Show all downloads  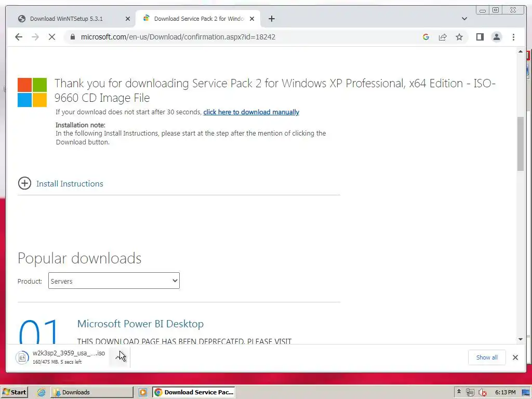[x=487, y=357]
